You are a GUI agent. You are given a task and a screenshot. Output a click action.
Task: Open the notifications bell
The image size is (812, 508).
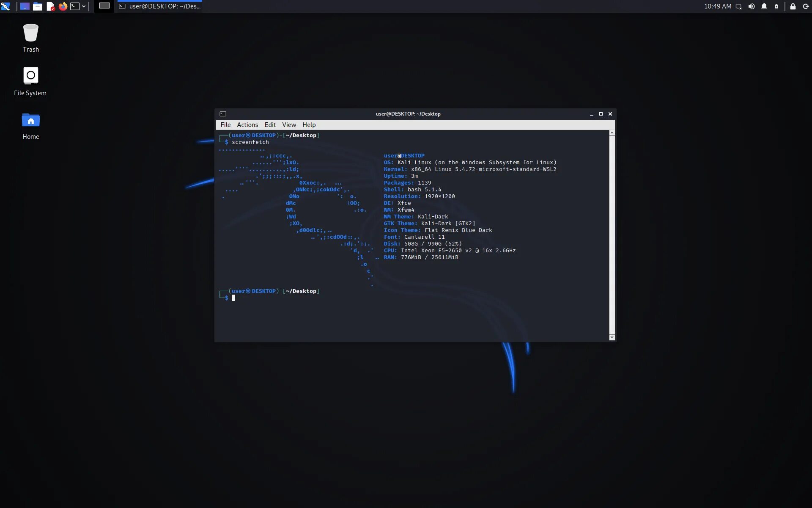[x=764, y=6]
